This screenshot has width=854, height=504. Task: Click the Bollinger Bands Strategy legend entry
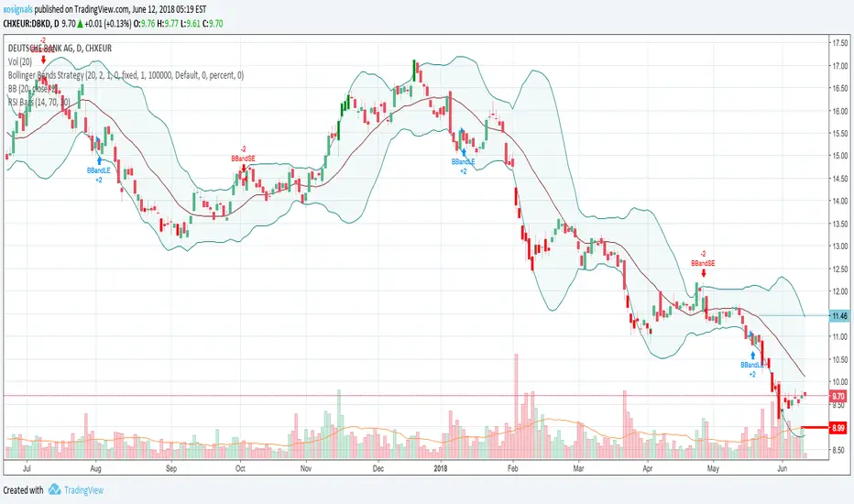(126, 75)
